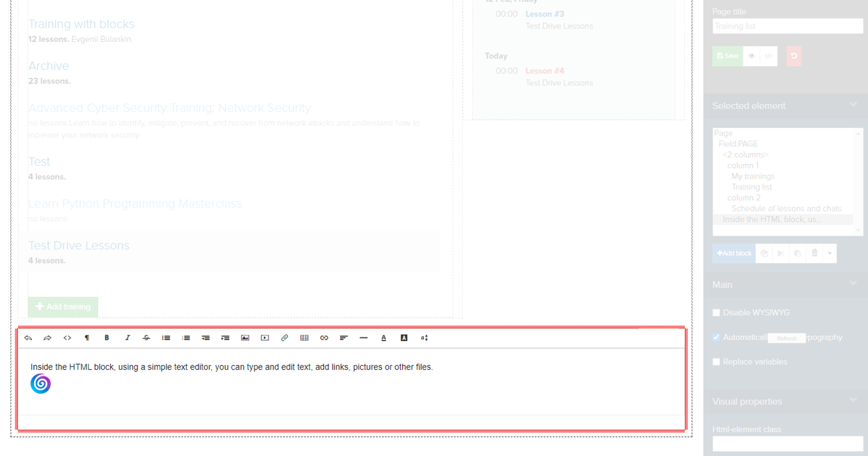The width and height of the screenshot is (868, 456).
Task: Select My trainings in the element tree
Action: coord(753,176)
